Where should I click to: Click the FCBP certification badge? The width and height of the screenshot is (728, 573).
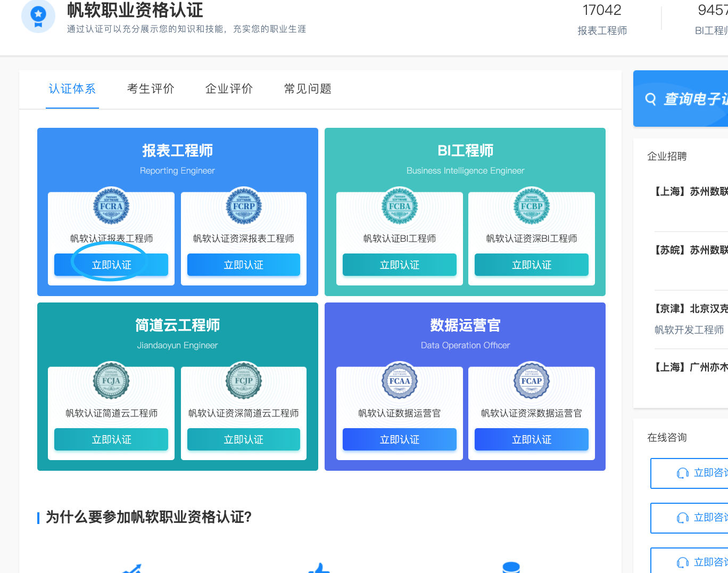[532, 206]
